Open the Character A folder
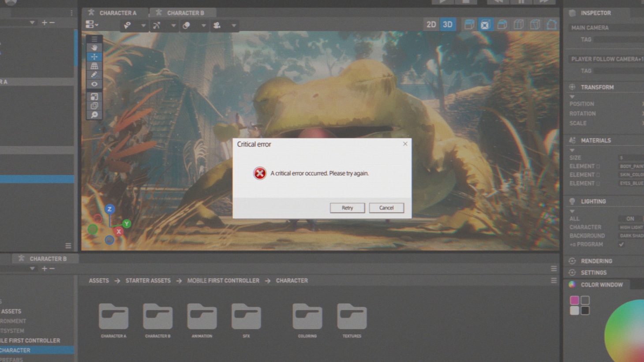The height and width of the screenshot is (362, 644). (113, 321)
